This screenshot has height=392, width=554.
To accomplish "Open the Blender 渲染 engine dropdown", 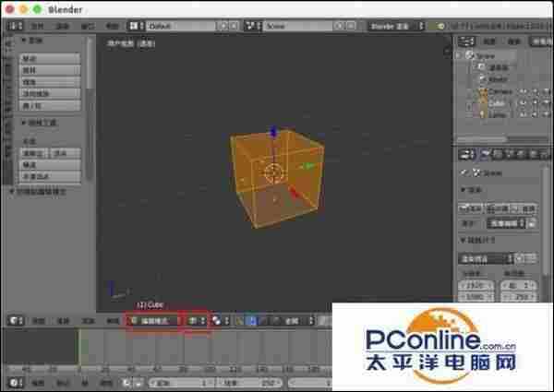I will coord(396,26).
